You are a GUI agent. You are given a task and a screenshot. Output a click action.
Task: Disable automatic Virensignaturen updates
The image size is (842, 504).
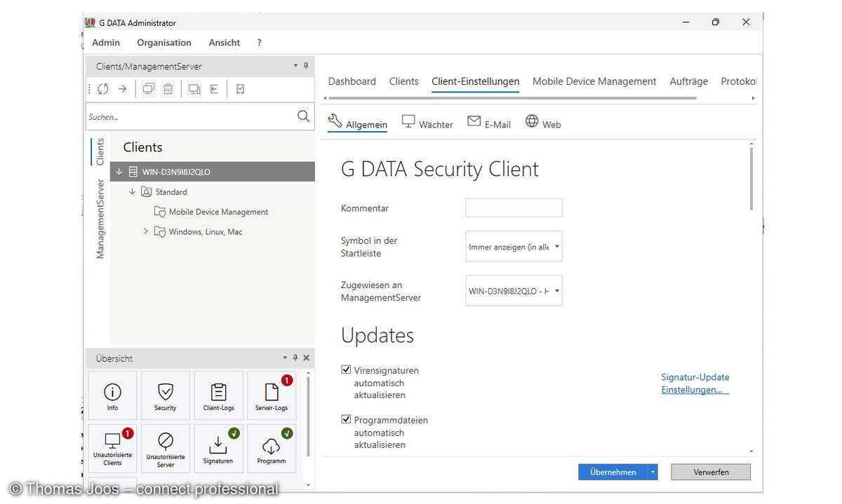coord(346,369)
